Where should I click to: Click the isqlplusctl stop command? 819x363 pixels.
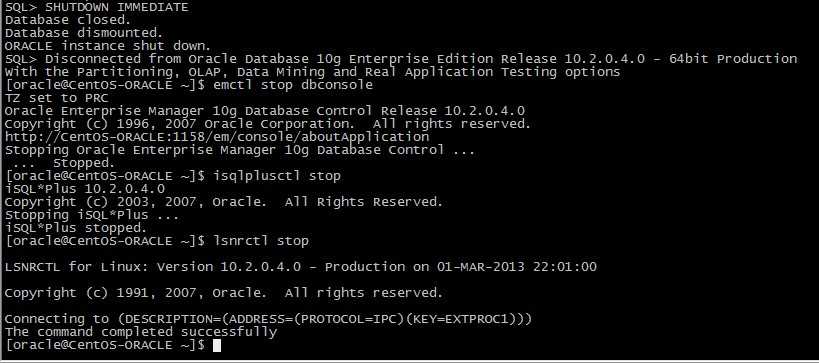[x=277, y=176]
